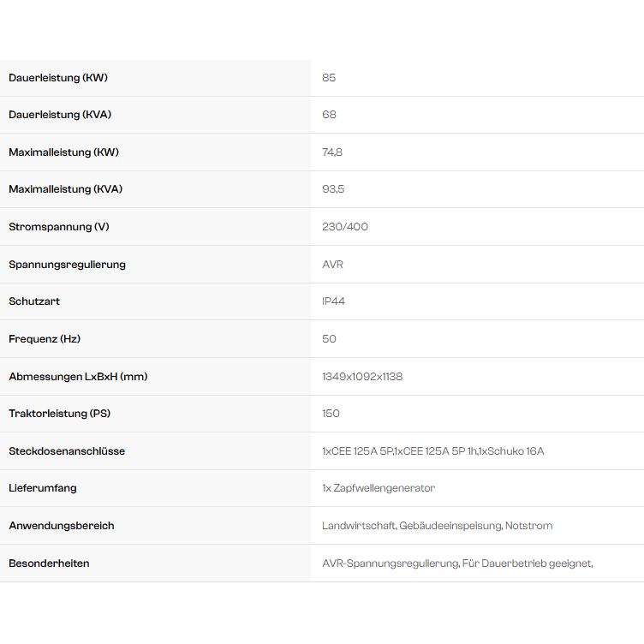The height and width of the screenshot is (644, 644).
Task: Click the Spannungsregulierung label
Action: point(67,265)
